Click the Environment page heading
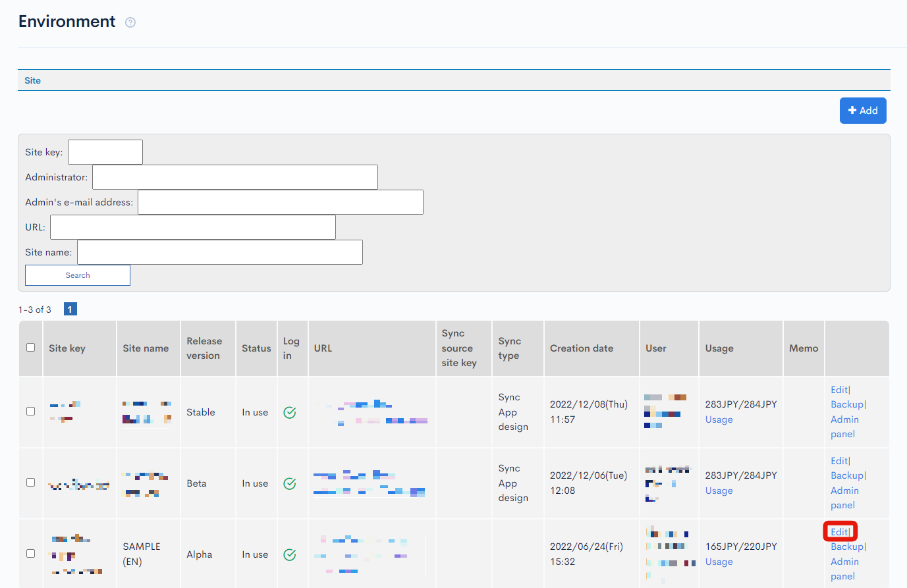Screen dimensions: 907x588 coord(67,22)
